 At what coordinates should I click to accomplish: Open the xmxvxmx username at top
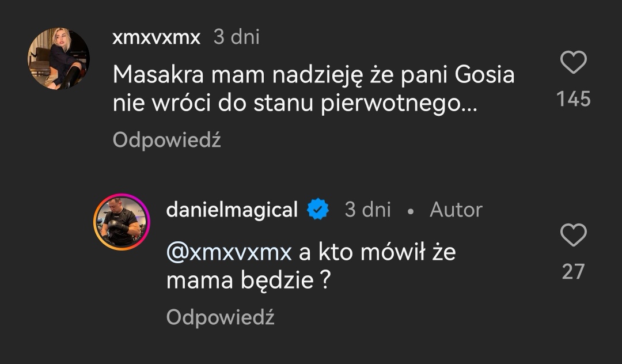tap(157, 38)
